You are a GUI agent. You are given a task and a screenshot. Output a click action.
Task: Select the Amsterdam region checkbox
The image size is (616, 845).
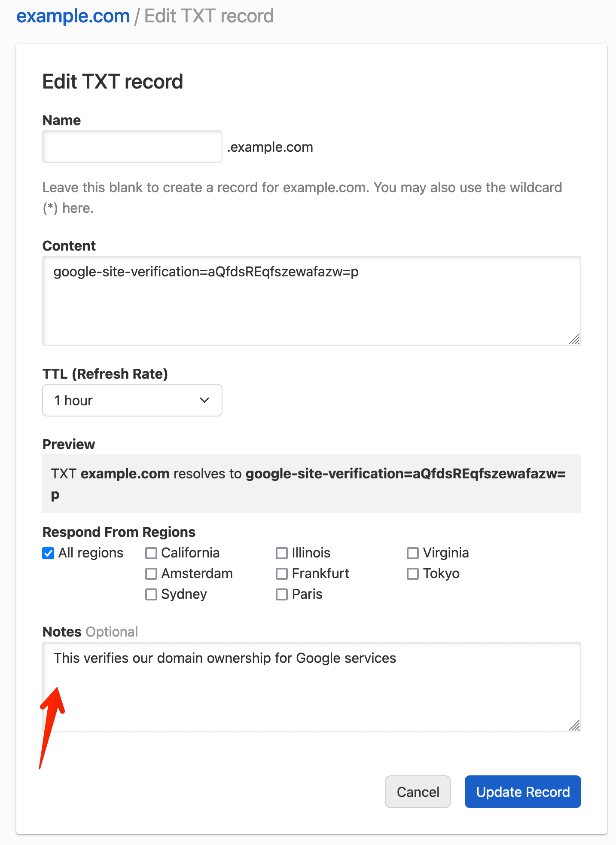[151, 574]
